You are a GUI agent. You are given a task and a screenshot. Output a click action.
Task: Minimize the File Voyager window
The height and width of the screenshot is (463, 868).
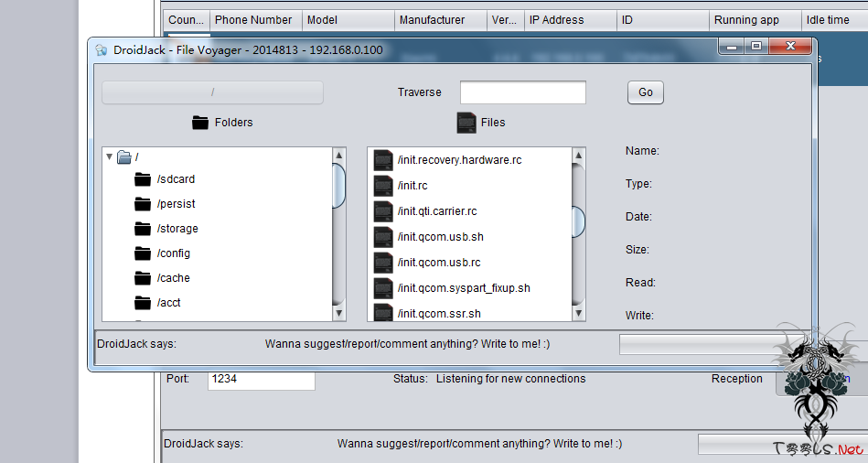pyautogui.click(x=732, y=47)
